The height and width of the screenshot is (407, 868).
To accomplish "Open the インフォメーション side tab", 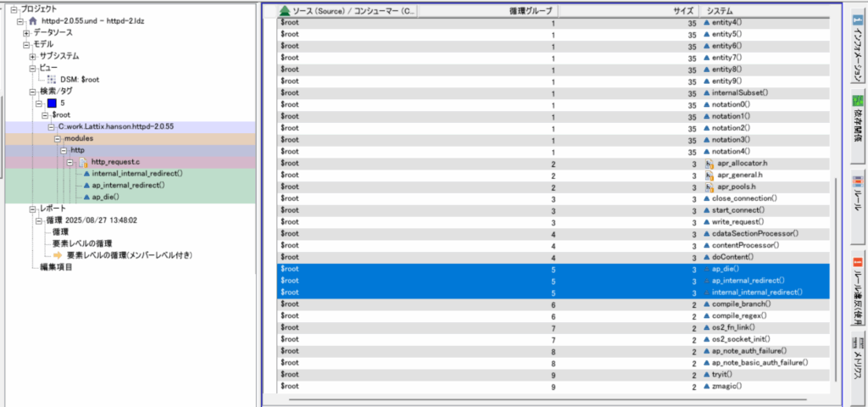I will point(856,51).
